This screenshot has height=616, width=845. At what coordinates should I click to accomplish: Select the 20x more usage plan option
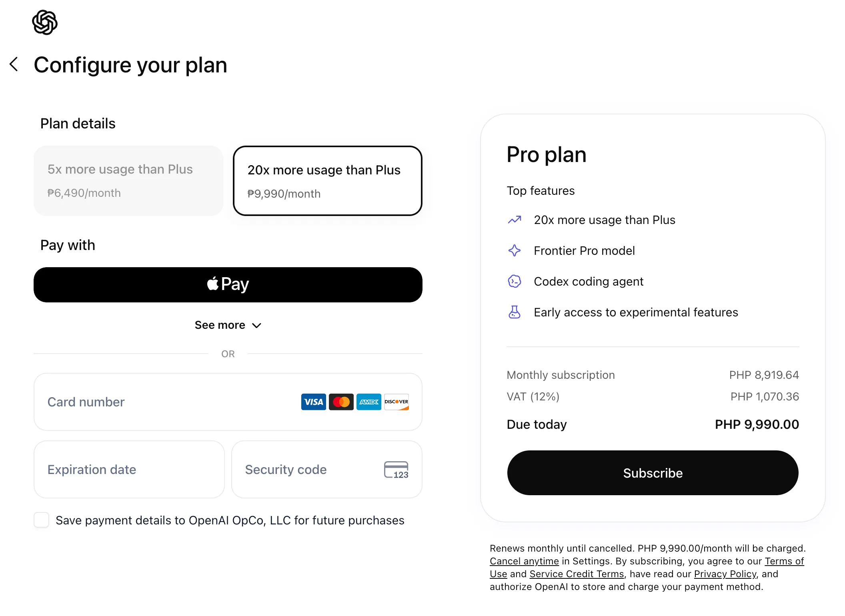[x=328, y=181]
